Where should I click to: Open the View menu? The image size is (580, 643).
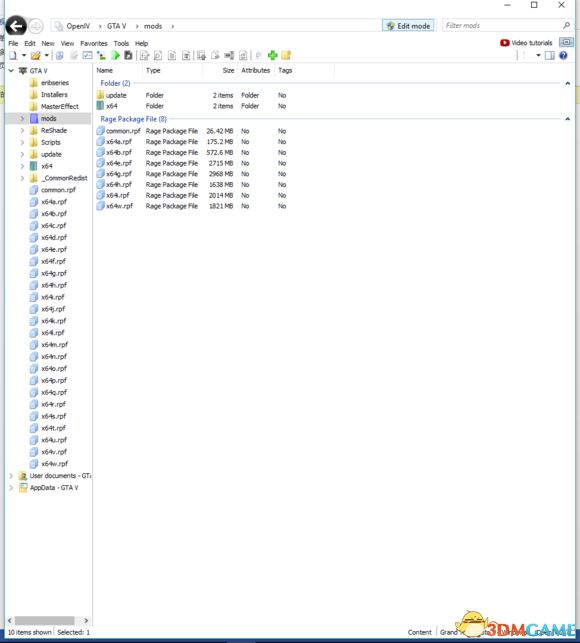pyautogui.click(x=67, y=43)
